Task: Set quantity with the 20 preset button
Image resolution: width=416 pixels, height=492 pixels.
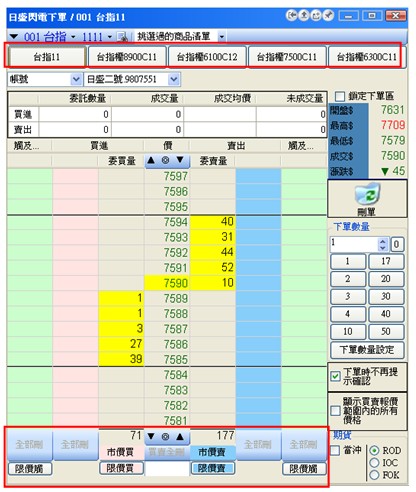Action: click(386, 279)
